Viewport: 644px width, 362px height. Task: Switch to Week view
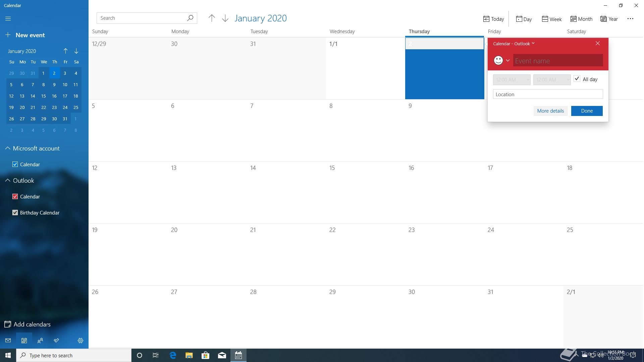pos(552,19)
